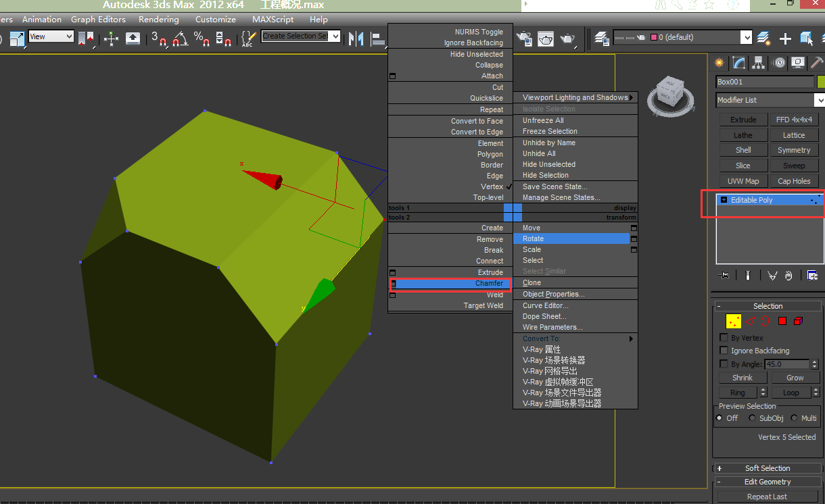Open the Modify command panel tab
Image resolution: width=825 pixels, height=504 pixels.
tap(739, 63)
